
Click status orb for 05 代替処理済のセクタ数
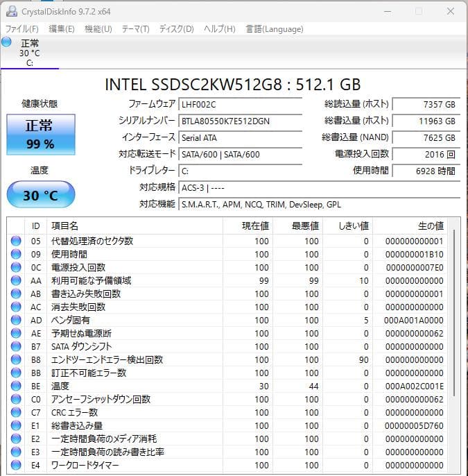(16, 241)
